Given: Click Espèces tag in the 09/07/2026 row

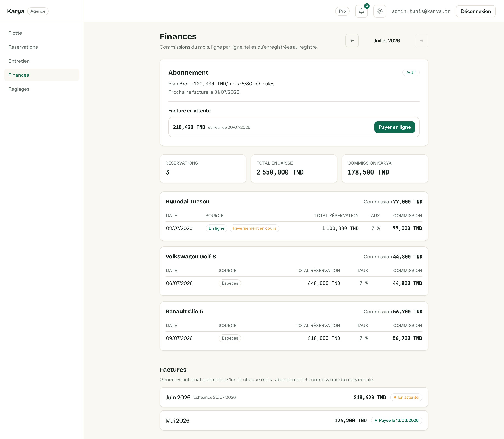Looking at the screenshot, I should click(230, 338).
